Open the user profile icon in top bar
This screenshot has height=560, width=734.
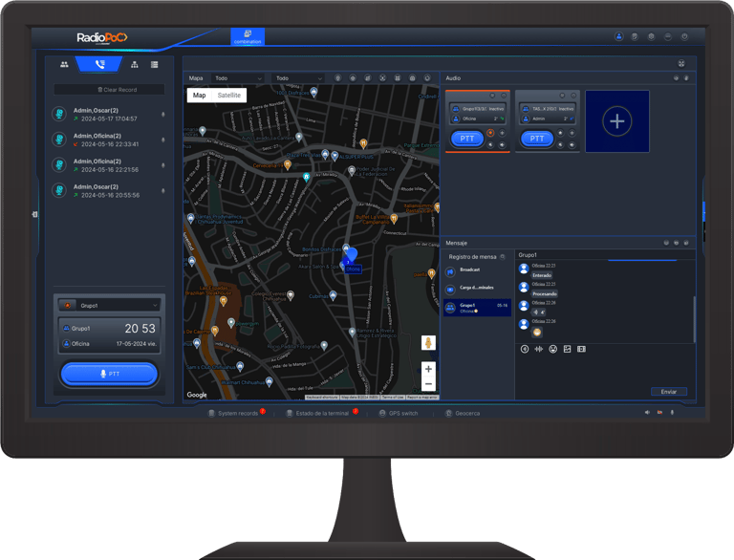pos(619,36)
